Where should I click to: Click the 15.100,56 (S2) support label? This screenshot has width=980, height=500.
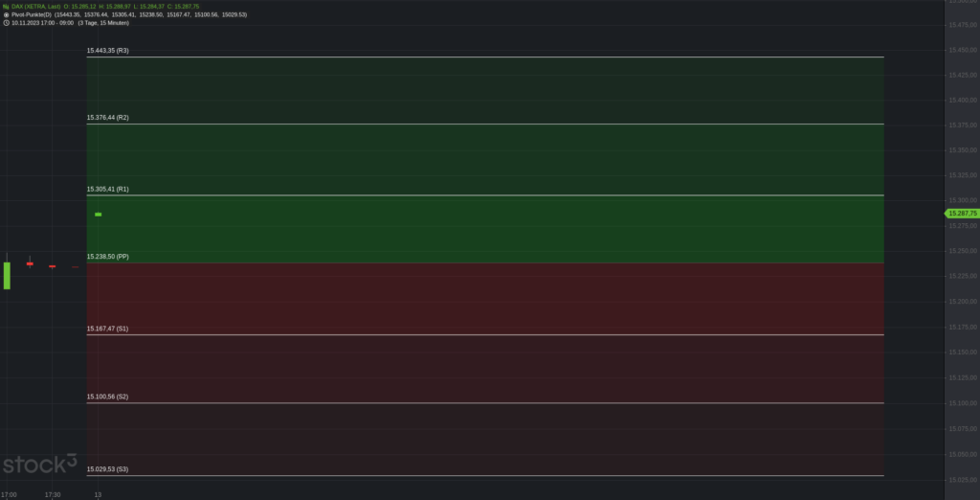107,397
